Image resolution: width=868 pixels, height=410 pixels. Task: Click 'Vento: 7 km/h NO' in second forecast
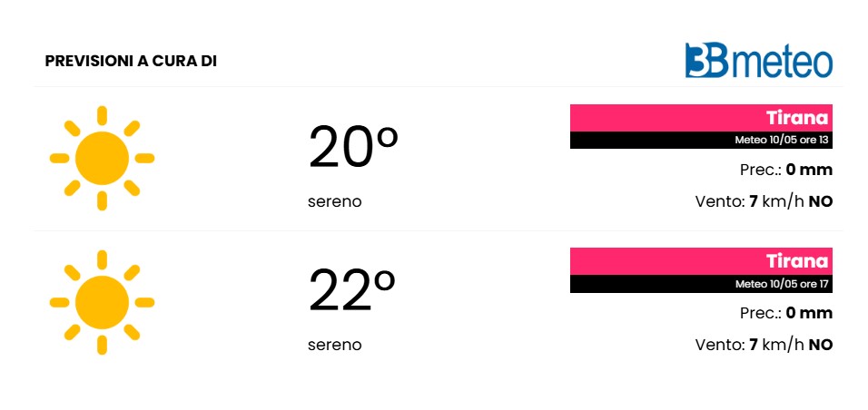[x=764, y=346]
